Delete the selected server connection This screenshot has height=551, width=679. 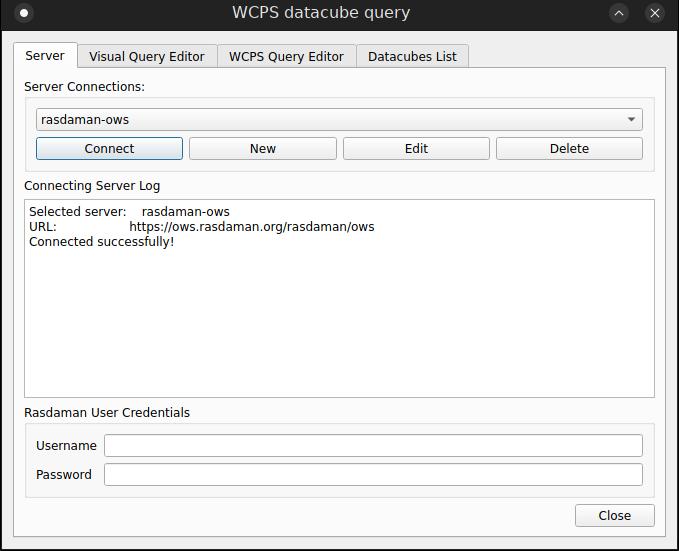tap(569, 148)
